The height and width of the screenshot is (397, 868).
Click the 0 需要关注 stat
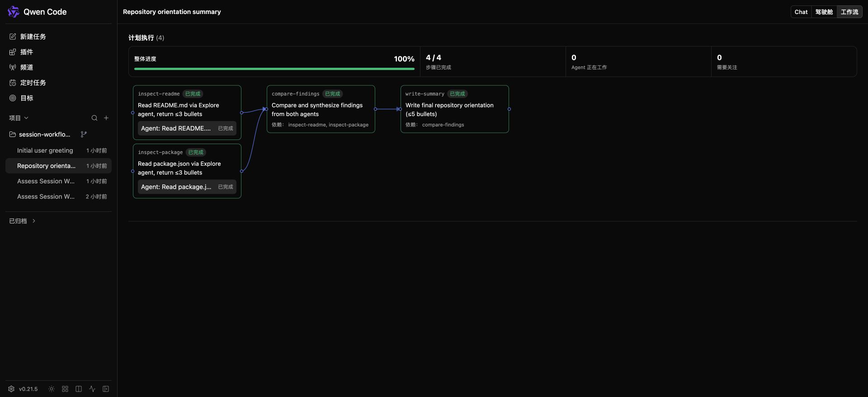784,62
